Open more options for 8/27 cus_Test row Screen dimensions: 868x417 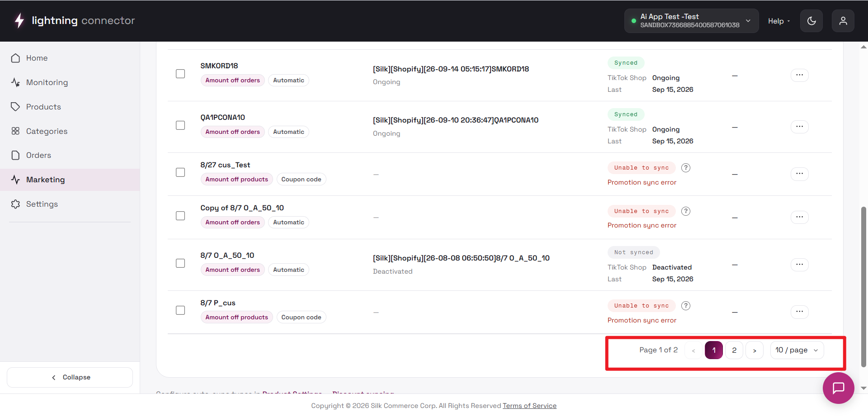pyautogui.click(x=799, y=174)
